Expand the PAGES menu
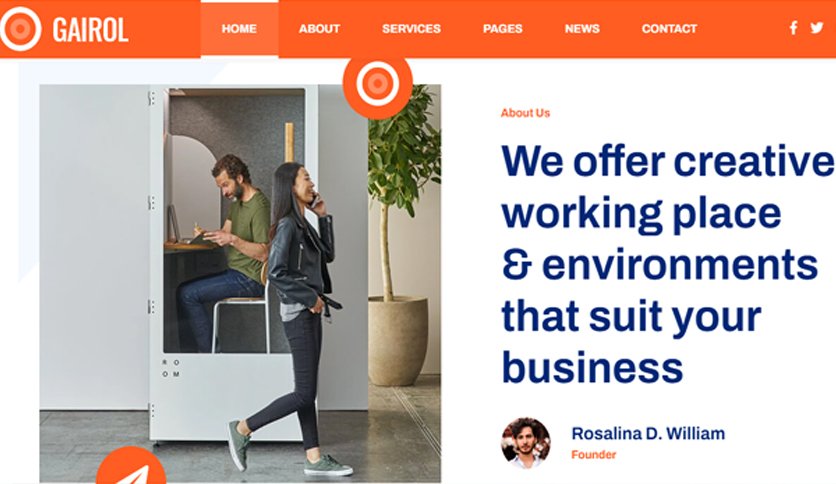The width and height of the screenshot is (836, 484). 502,29
